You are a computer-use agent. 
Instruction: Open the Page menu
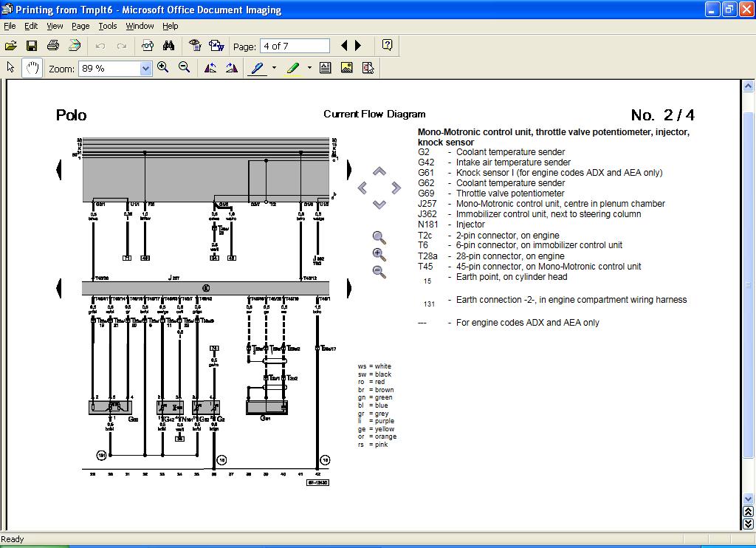point(80,26)
